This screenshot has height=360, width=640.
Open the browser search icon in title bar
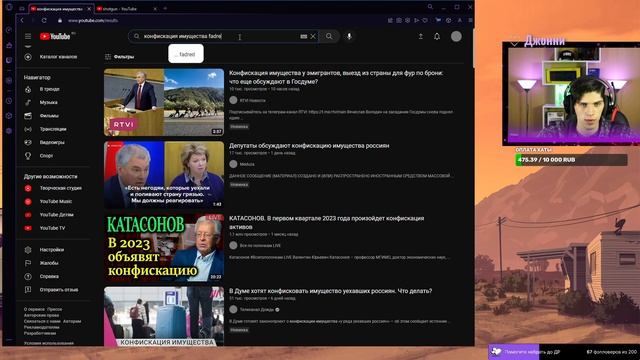[430, 7]
